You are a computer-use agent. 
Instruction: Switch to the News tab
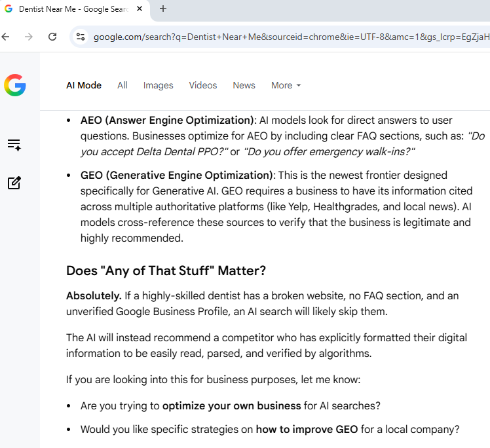point(244,85)
